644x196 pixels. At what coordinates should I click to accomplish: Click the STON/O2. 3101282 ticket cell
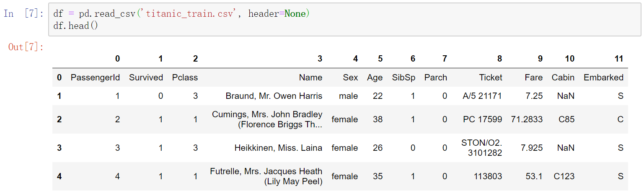481,148
